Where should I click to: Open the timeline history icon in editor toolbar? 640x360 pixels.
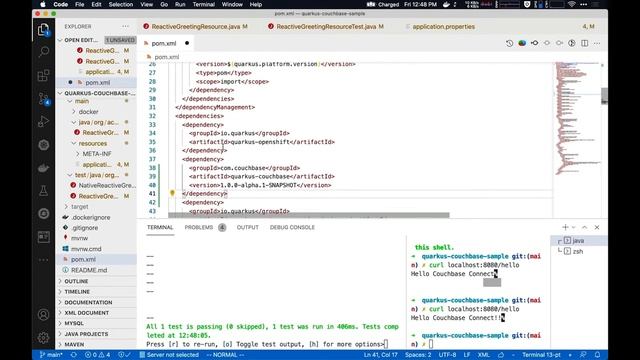tap(509, 43)
